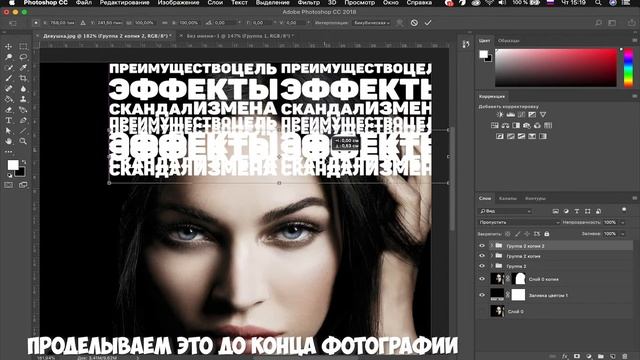This screenshot has height=360, width=640.
Task: Select the Blur drop tool
Action: tap(23, 89)
